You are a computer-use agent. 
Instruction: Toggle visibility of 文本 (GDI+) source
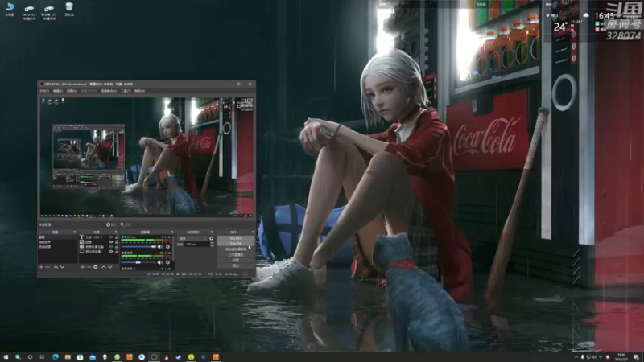pyautogui.click(x=111, y=237)
